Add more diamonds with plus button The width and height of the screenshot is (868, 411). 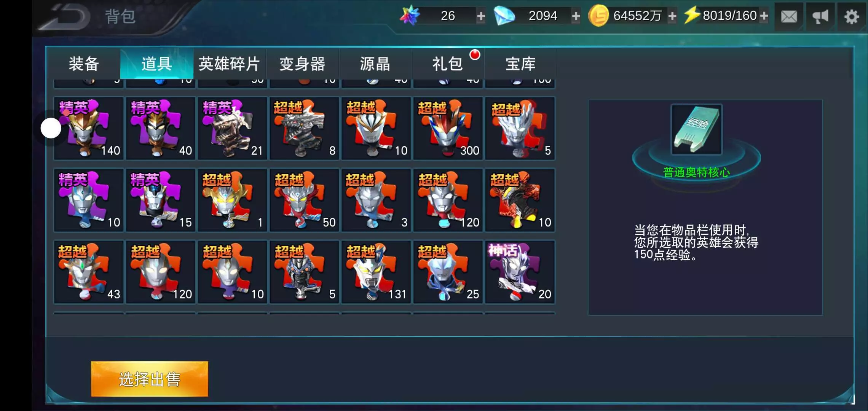(x=576, y=16)
